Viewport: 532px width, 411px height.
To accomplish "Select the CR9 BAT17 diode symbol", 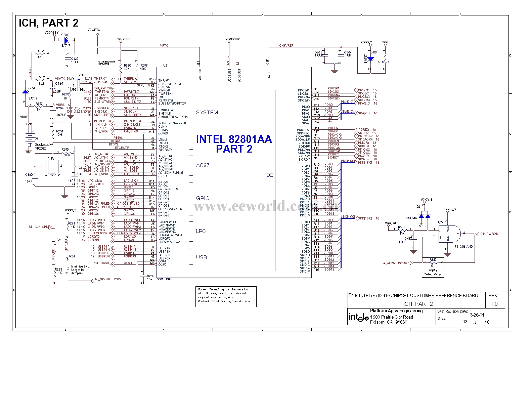I will tap(25, 91).
